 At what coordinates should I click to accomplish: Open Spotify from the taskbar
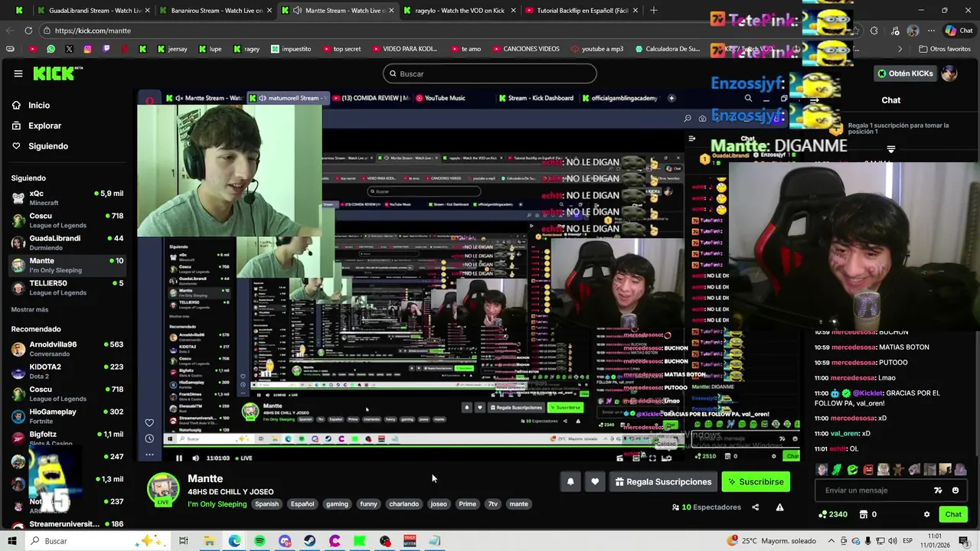260,541
